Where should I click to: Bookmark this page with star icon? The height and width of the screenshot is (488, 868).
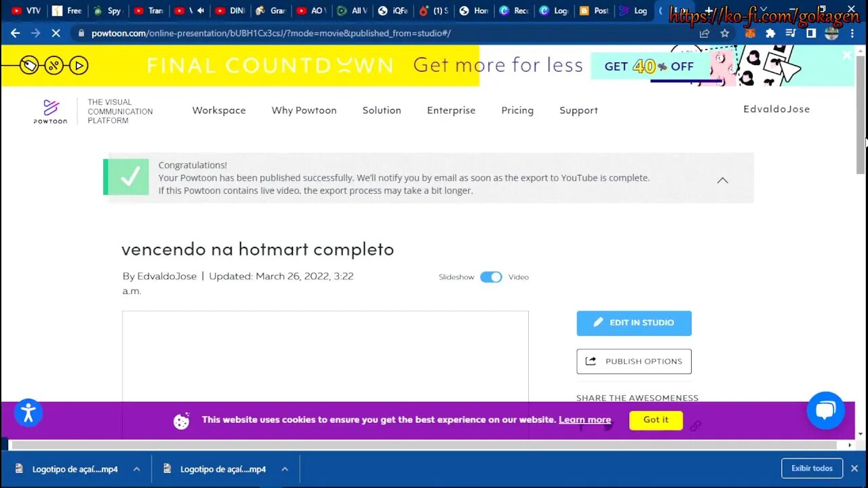(725, 33)
